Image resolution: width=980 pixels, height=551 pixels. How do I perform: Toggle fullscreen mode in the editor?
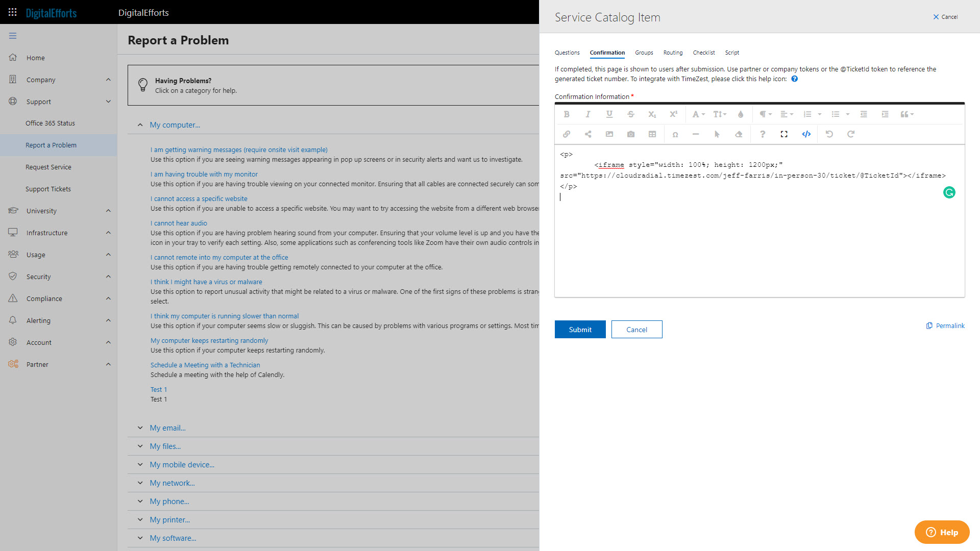(783, 134)
